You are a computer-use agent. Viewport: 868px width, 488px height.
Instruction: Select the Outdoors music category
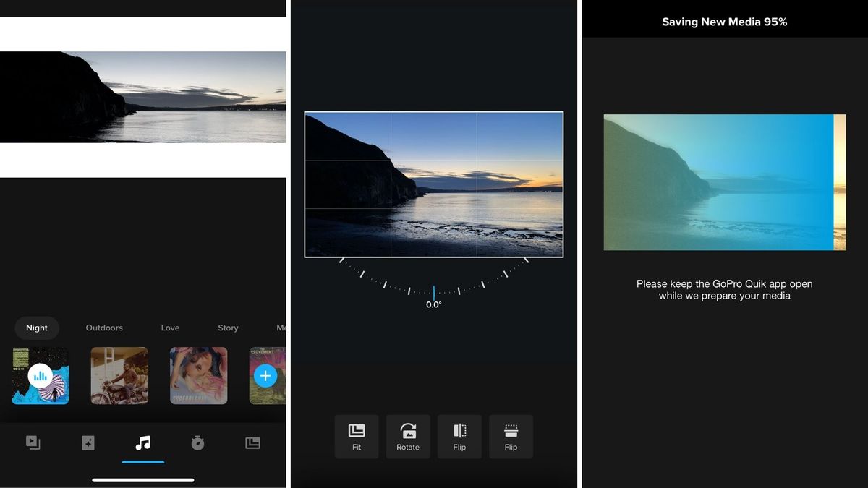[x=103, y=328]
